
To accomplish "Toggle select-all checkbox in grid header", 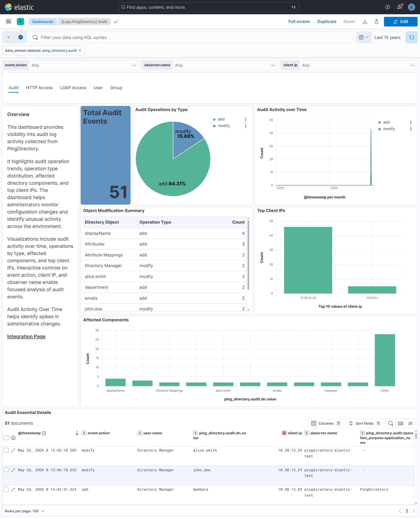I will coord(6,438).
